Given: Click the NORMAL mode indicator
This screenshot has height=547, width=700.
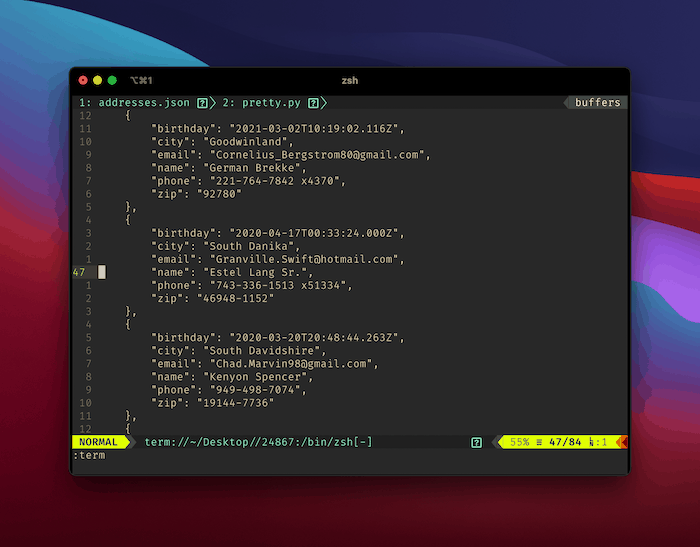Looking at the screenshot, I should tap(98, 442).
